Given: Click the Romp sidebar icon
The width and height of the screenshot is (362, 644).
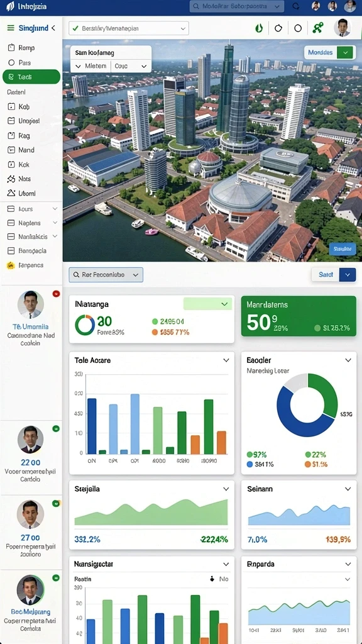Looking at the screenshot, I should point(11,48).
